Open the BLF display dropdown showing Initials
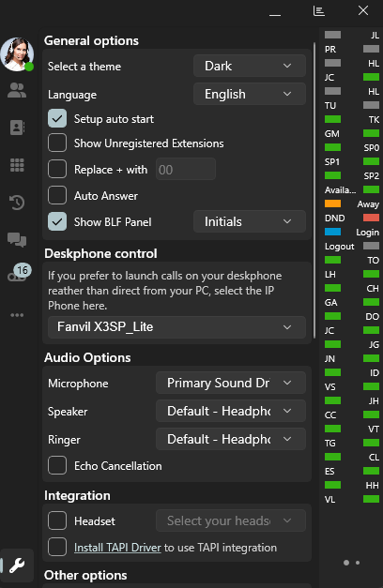 tap(250, 221)
